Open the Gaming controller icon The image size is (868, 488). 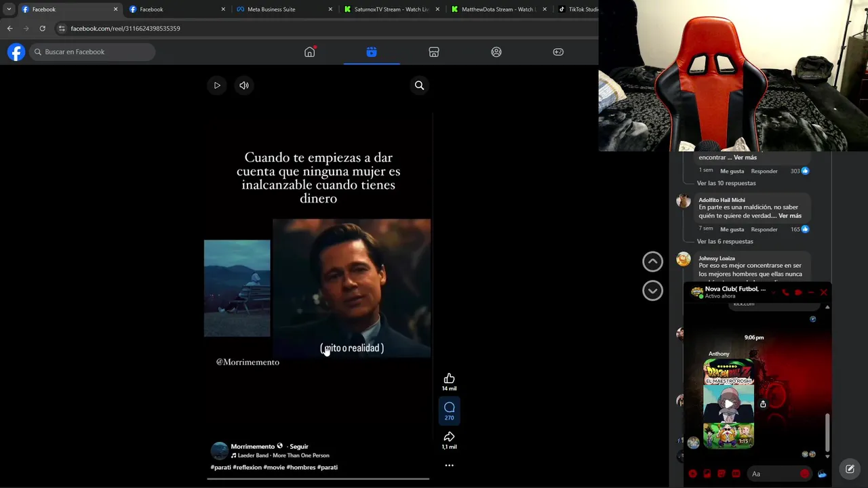tap(558, 52)
